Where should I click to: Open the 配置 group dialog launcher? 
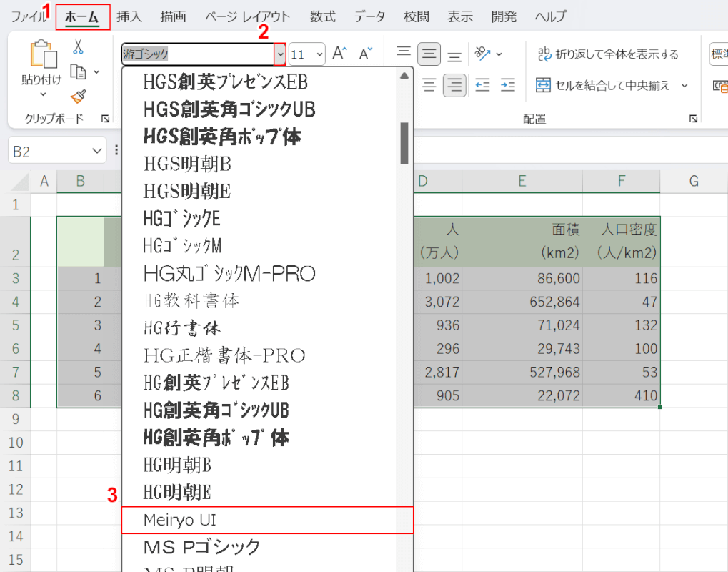(692, 119)
